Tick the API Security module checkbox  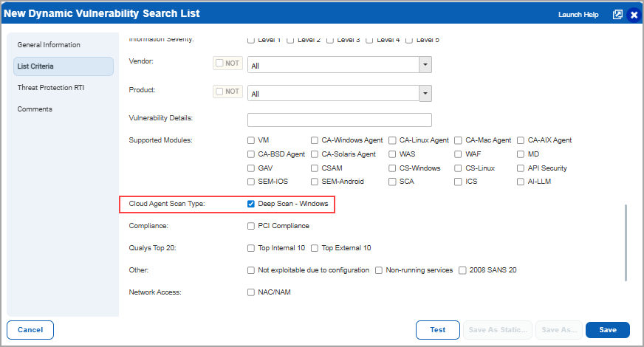[521, 168]
